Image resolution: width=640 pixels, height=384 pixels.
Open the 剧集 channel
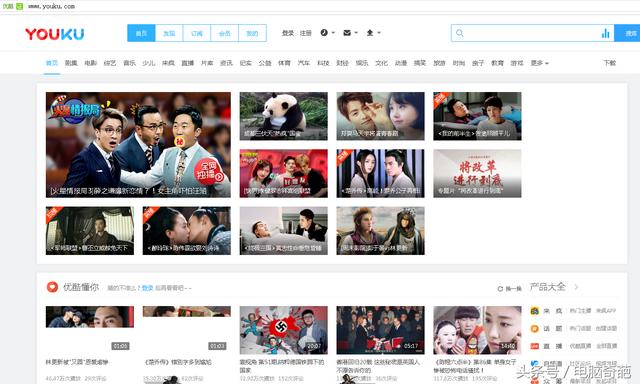(x=71, y=63)
